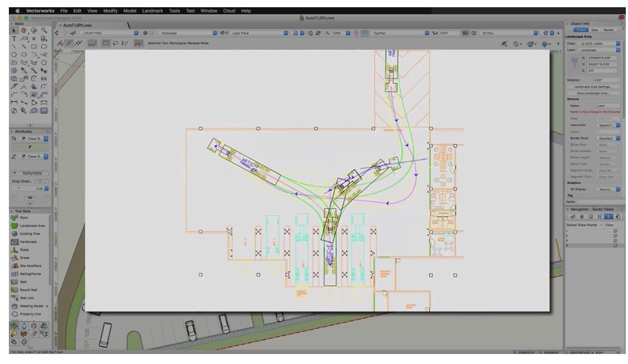The image size is (628, 364).
Task: Select the Protractor angle dimension tool
Action: pos(34,111)
